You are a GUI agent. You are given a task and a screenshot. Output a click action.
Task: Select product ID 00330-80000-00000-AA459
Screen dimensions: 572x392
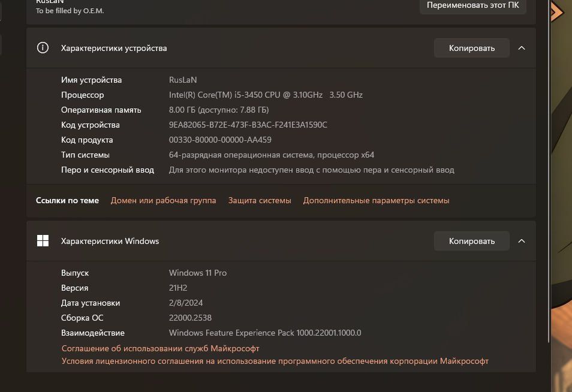220,140
